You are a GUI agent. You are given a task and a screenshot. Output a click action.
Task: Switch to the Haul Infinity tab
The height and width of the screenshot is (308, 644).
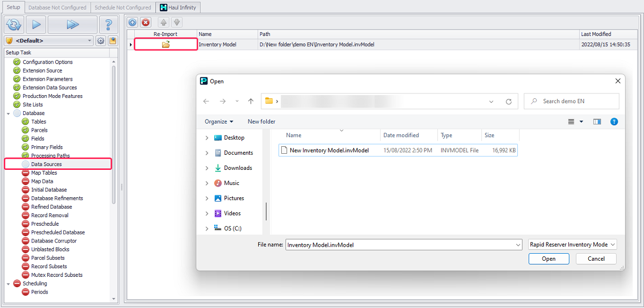pos(179,8)
